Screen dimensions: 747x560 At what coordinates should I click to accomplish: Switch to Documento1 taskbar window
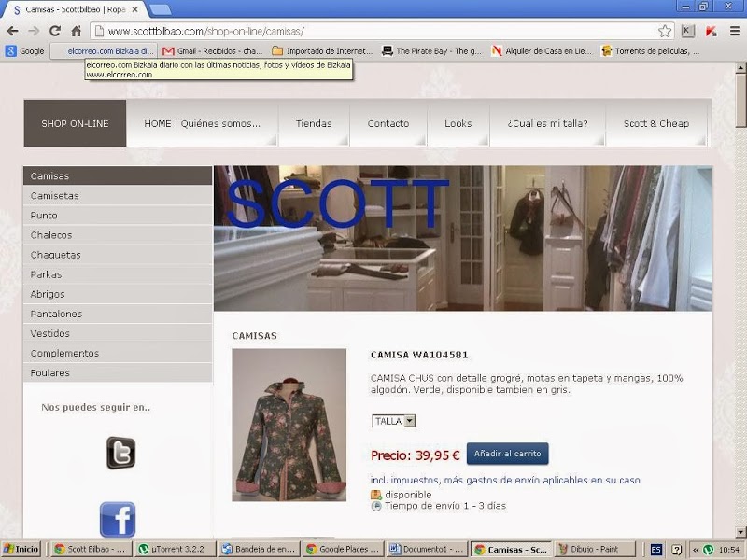point(428,549)
